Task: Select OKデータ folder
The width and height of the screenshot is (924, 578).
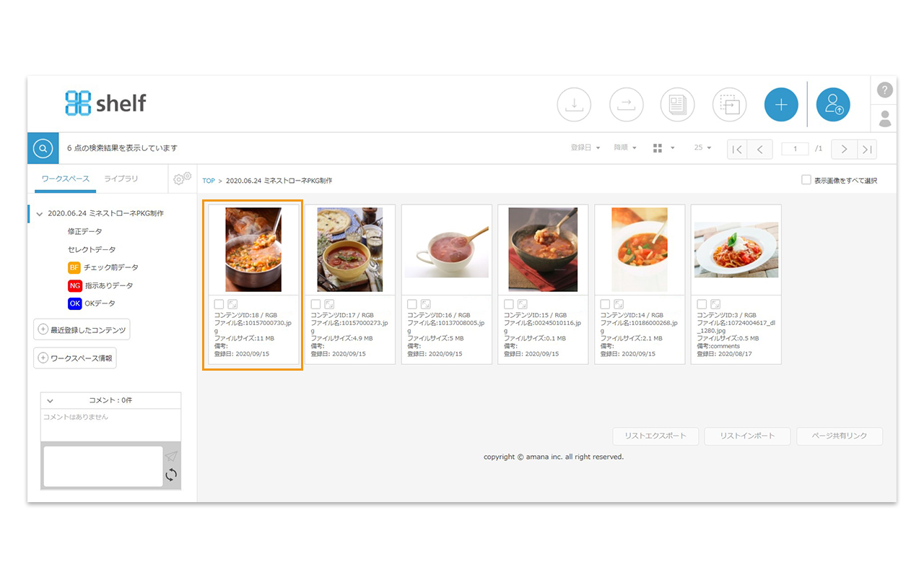Action: 92,303
